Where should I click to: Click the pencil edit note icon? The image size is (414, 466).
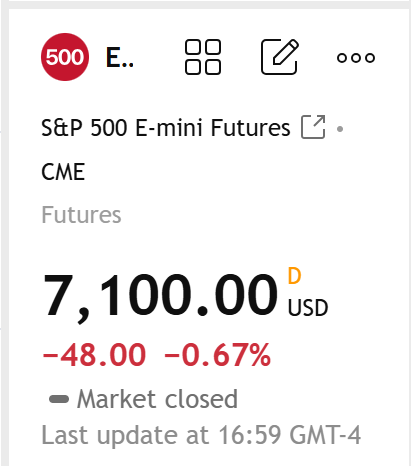click(x=280, y=57)
